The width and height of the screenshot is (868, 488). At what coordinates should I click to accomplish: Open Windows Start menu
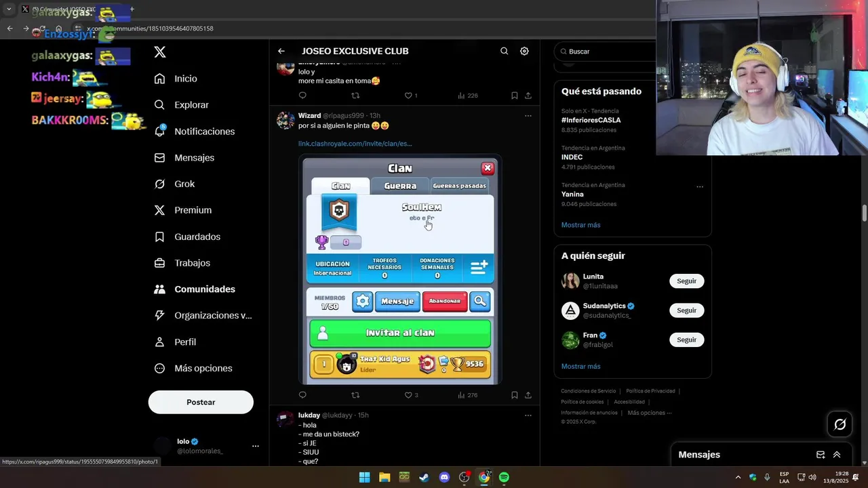click(x=364, y=477)
